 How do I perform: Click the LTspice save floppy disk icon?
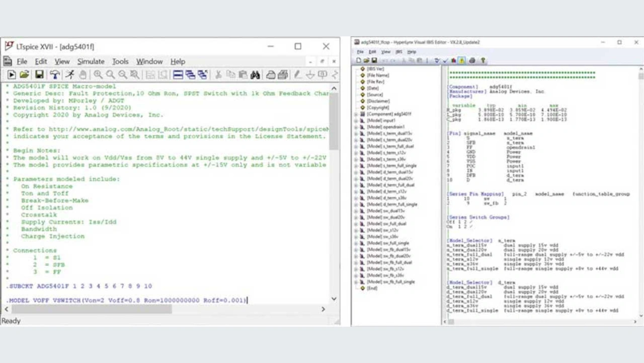tap(39, 75)
